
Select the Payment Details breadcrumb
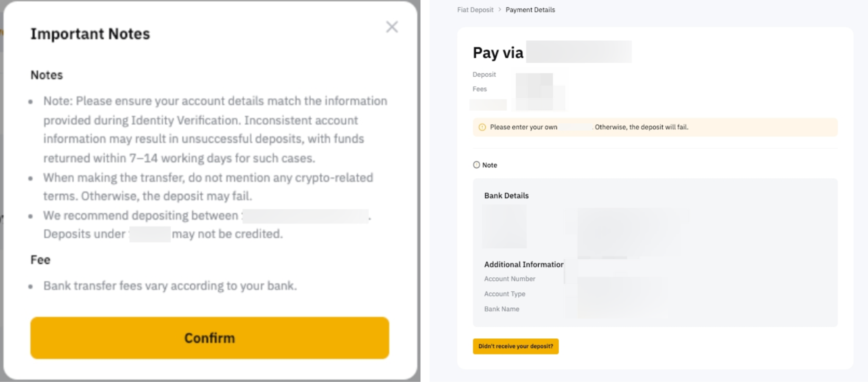click(530, 10)
